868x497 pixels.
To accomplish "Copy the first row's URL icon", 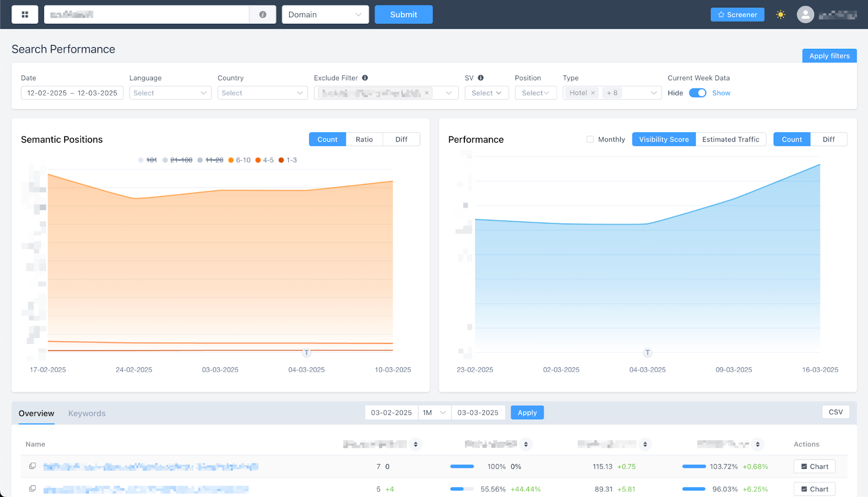I will (x=33, y=466).
